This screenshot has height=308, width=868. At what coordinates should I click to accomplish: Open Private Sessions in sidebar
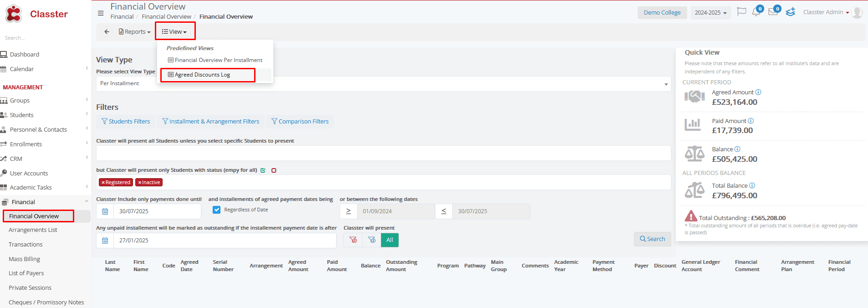(x=30, y=288)
